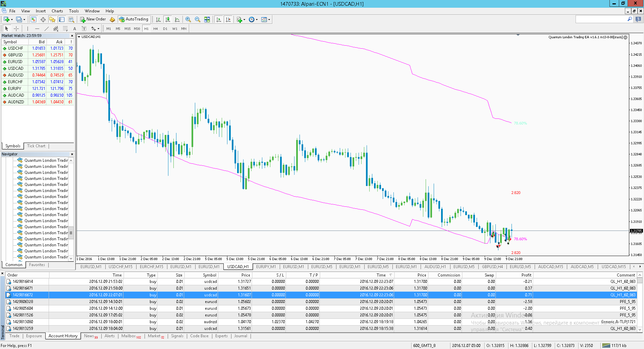Switch to the Favorites tab in Navigator
This screenshot has height=349, width=644.
coord(37,265)
